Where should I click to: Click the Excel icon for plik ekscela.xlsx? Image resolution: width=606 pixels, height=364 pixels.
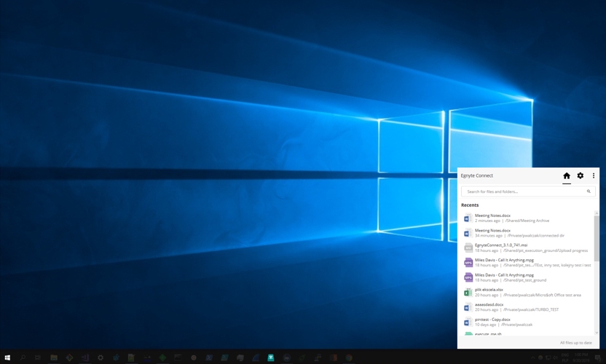pyautogui.click(x=468, y=292)
